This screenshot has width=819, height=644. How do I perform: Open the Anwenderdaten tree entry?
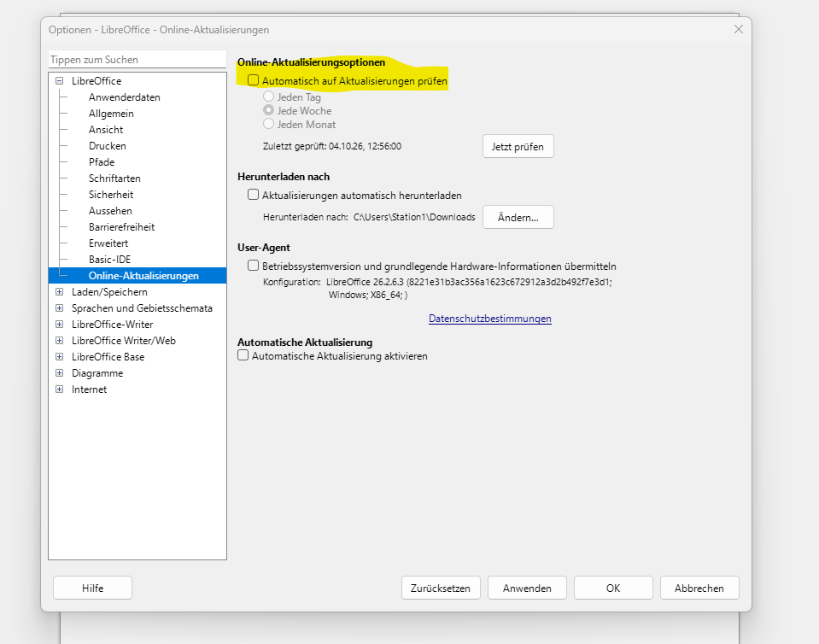click(x=125, y=97)
